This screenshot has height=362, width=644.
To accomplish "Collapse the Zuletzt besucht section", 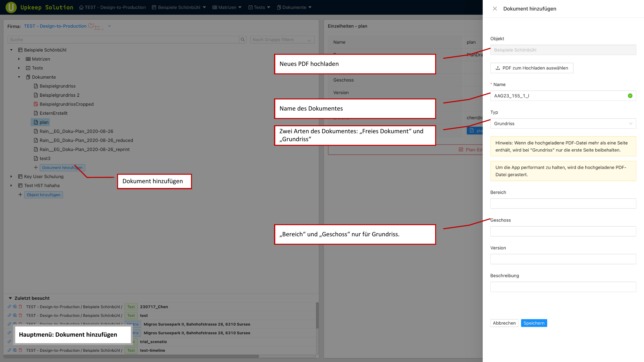I will pyautogui.click(x=10, y=298).
